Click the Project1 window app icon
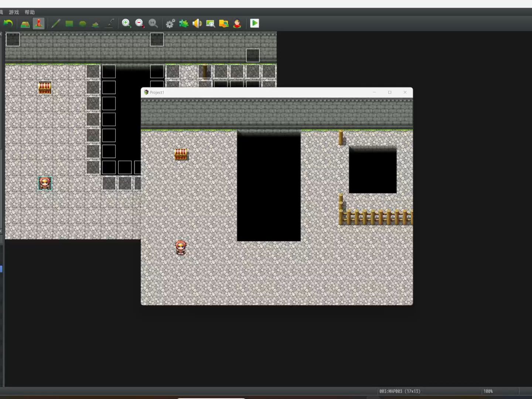The height and width of the screenshot is (399, 532). tap(146, 92)
